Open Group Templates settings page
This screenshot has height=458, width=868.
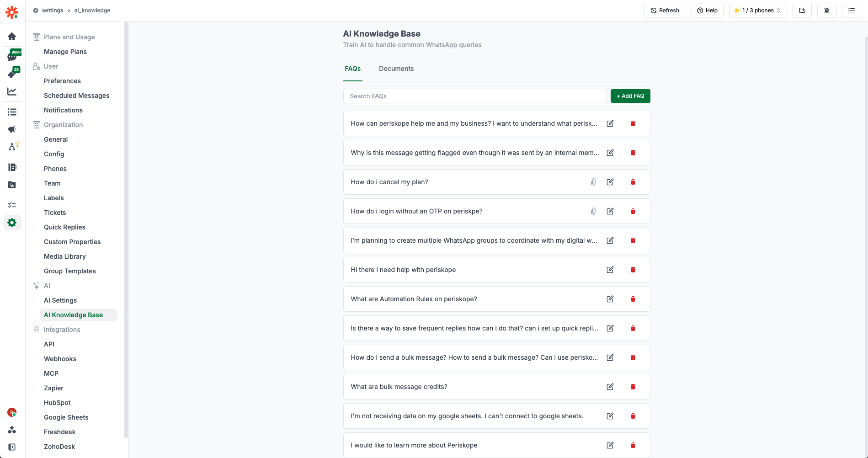pos(70,271)
